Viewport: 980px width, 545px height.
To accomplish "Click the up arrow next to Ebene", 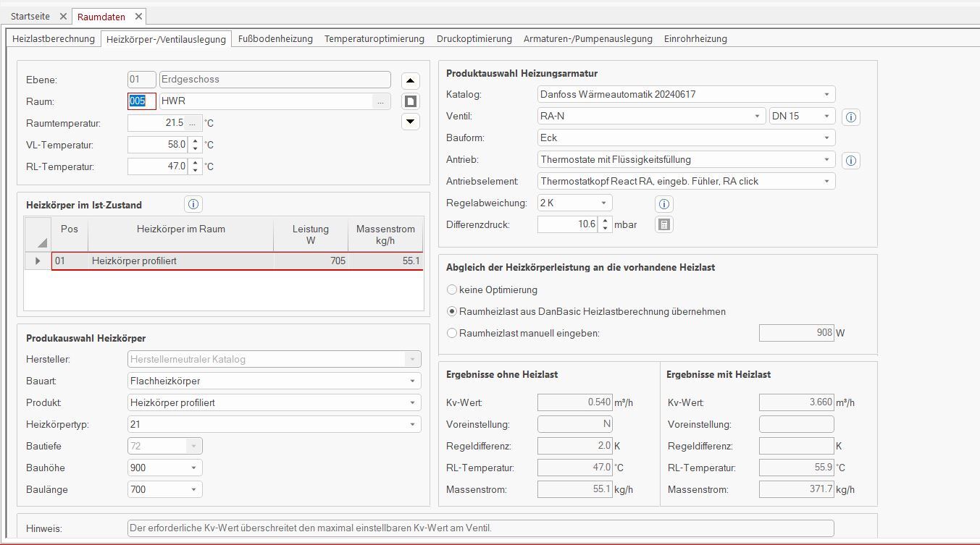I will tap(411, 80).
